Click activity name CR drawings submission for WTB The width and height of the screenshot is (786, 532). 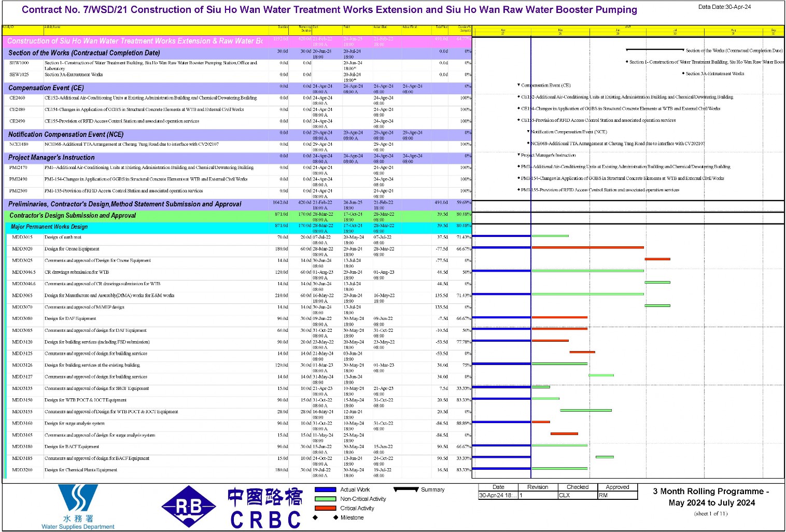77,272
